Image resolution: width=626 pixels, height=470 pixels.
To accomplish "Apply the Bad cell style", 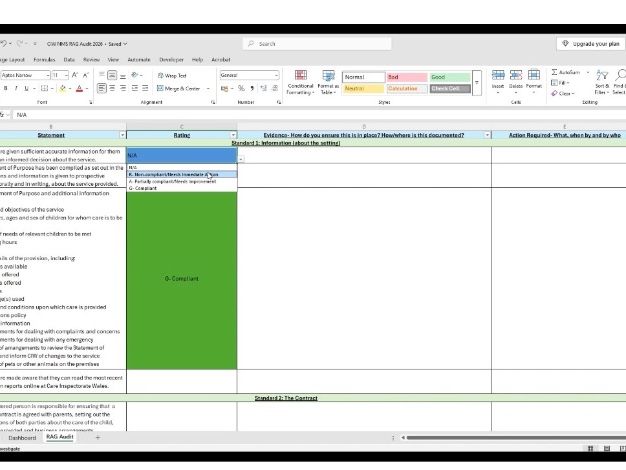I will pyautogui.click(x=407, y=77).
